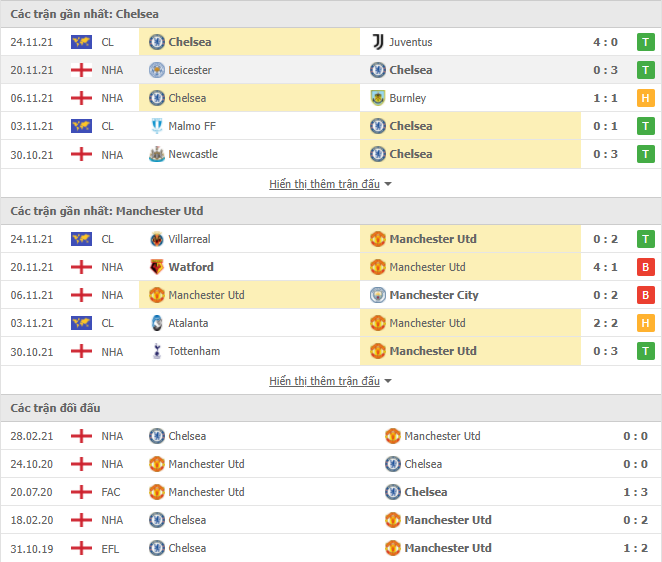Select the 28.02.21 Chelsea vs Manchester Utd row
Viewport: 662px width, 562px height.
coord(331,436)
